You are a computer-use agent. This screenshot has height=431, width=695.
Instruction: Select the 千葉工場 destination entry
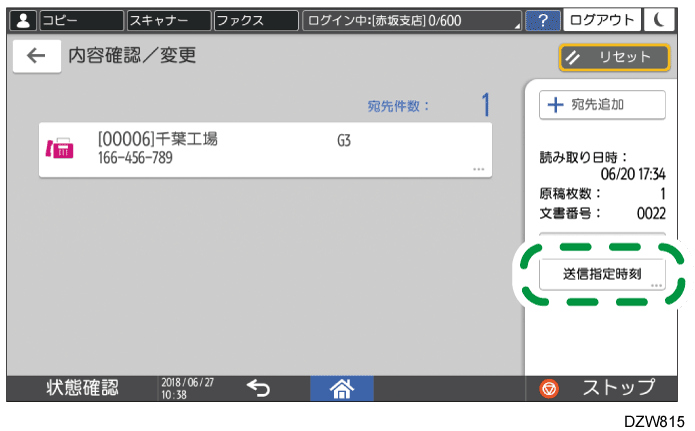point(265,150)
